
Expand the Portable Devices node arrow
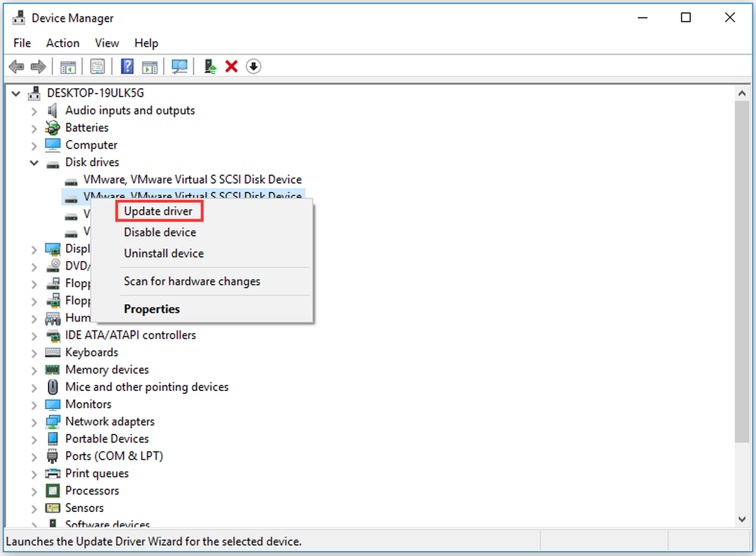[34, 439]
